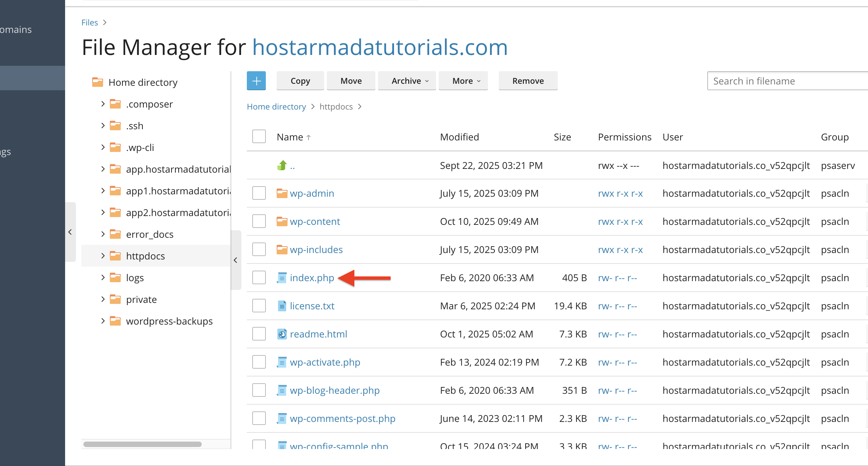Collapse the left sidebar navigation arrow
868x466 pixels.
coord(70,232)
